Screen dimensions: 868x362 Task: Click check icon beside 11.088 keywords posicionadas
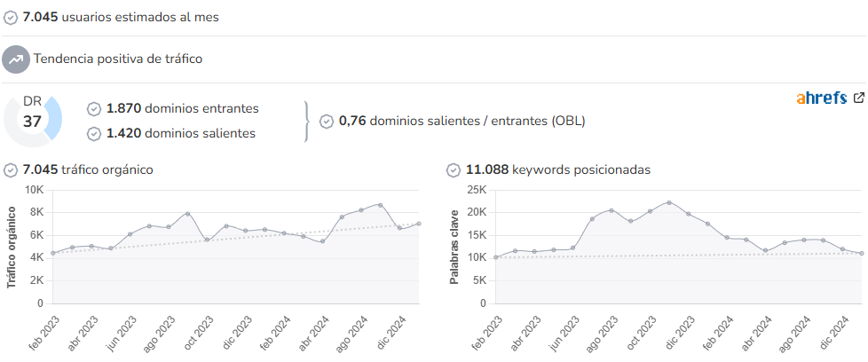click(454, 170)
